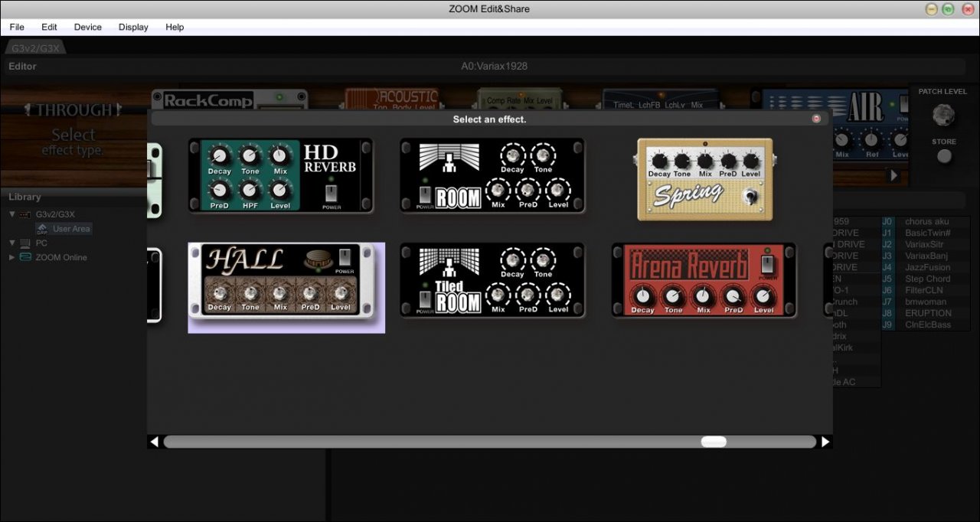Toggle the HD Reverb power switch
Image resolution: width=980 pixels, height=522 pixels.
(x=332, y=192)
